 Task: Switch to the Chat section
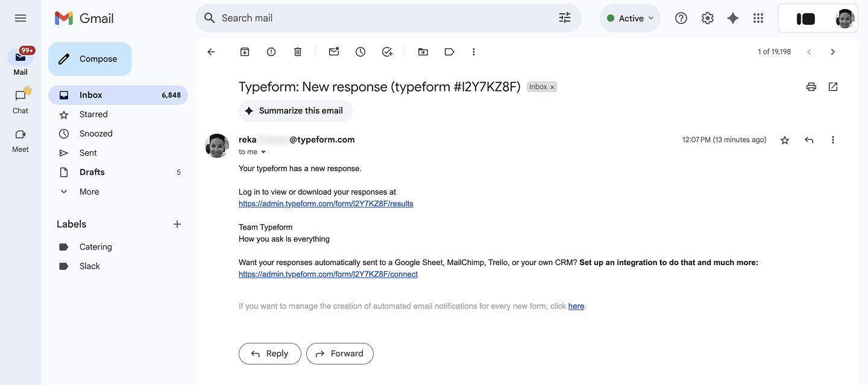pos(20,101)
